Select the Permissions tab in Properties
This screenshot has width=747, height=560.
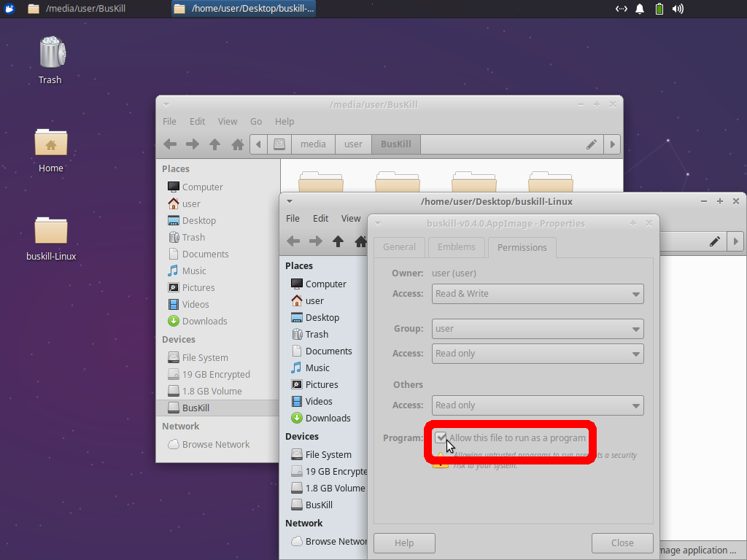click(522, 248)
